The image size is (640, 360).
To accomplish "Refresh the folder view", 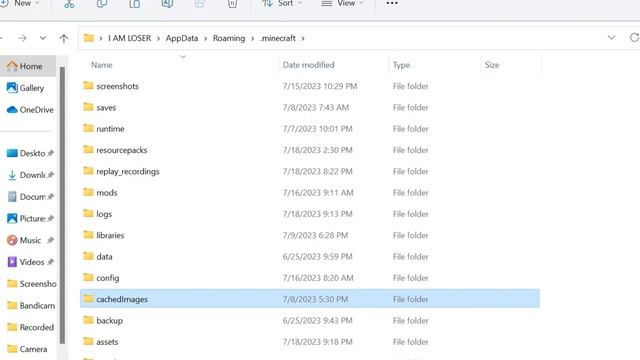I will coord(634,38).
